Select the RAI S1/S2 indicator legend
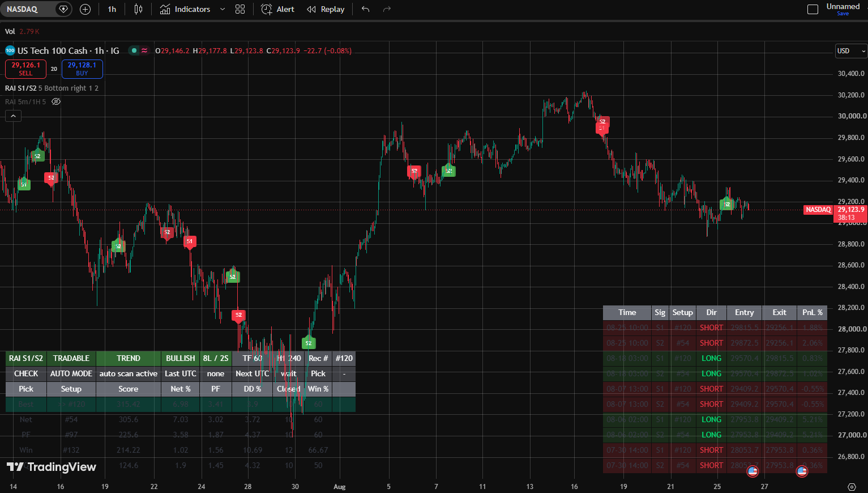868x493 pixels. pyautogui.click(x=52, y=88)
